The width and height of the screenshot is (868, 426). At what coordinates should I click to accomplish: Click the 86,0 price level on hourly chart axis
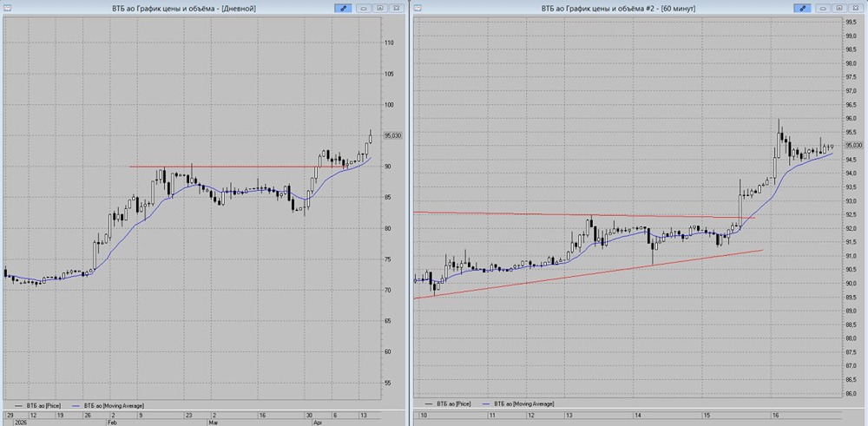[850, 393]
